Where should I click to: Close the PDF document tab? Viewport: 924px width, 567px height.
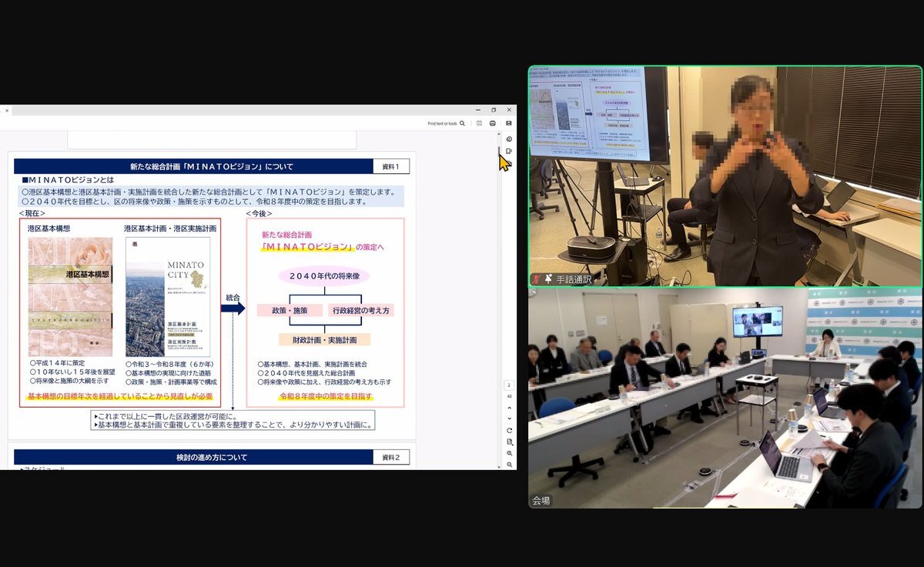click(7, 110)
